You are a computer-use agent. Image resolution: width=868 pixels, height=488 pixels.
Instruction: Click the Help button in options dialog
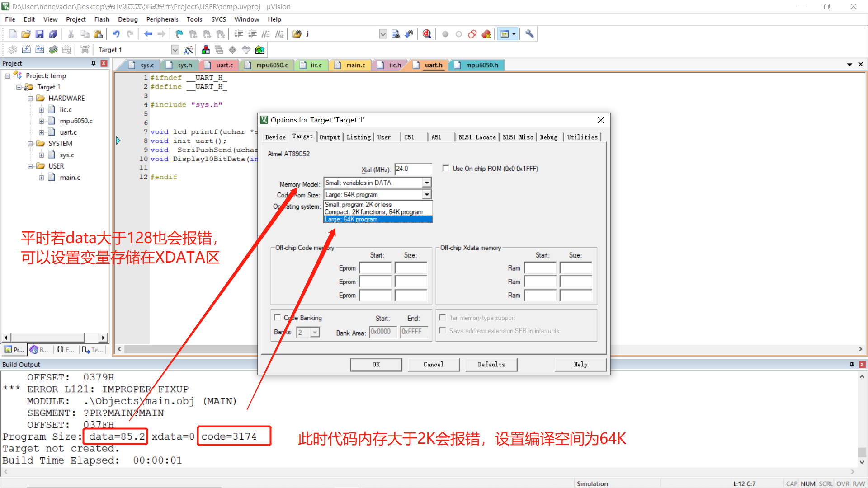[x=580, y=364]
